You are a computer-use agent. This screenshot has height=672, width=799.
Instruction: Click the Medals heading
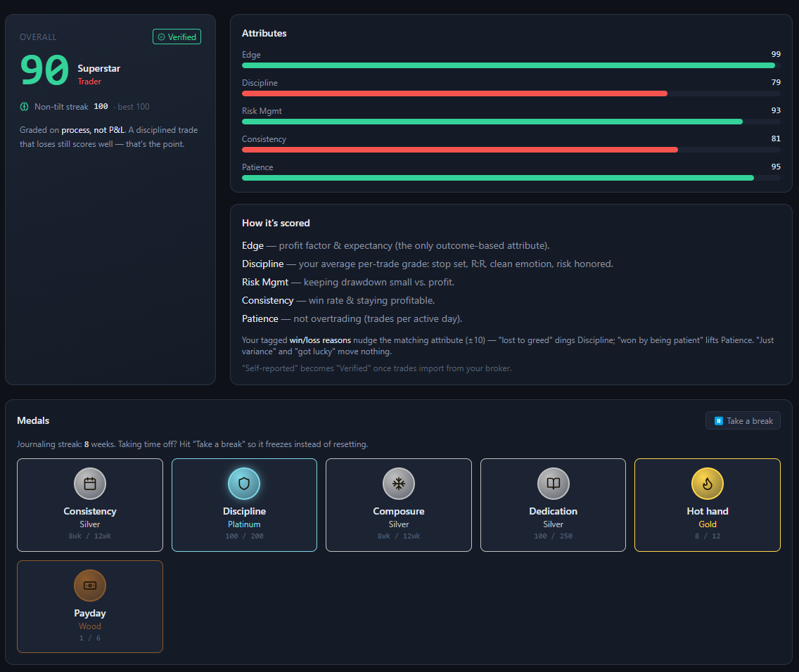tap(33, 420)
